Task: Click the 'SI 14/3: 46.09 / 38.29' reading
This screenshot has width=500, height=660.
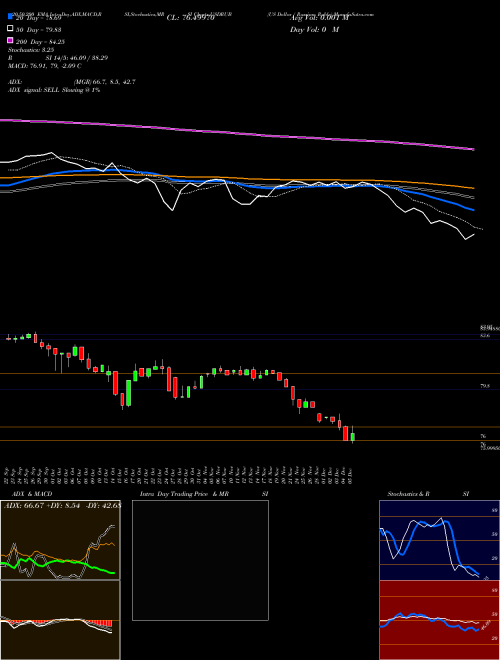Action: coord(77,58)
